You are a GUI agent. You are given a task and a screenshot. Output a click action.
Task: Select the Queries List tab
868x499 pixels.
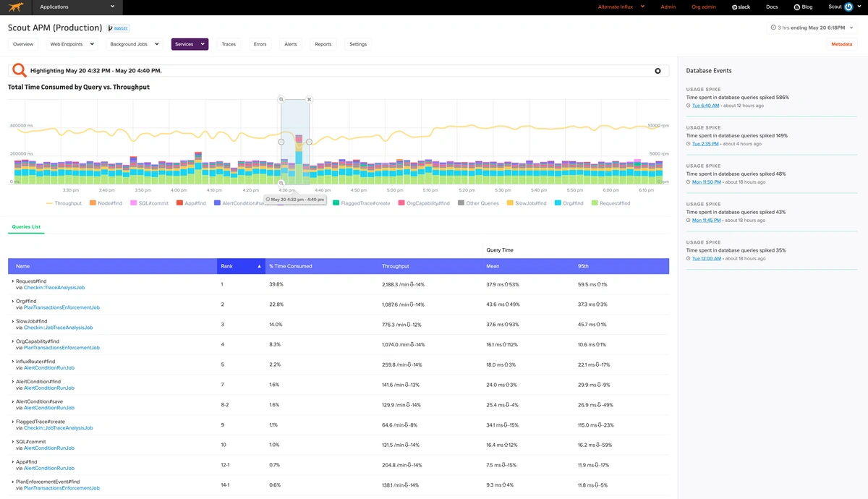(26, 227)
